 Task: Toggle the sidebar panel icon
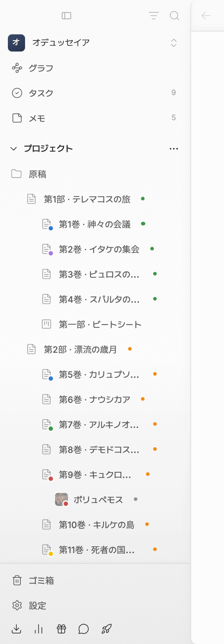tap(67, 16)
